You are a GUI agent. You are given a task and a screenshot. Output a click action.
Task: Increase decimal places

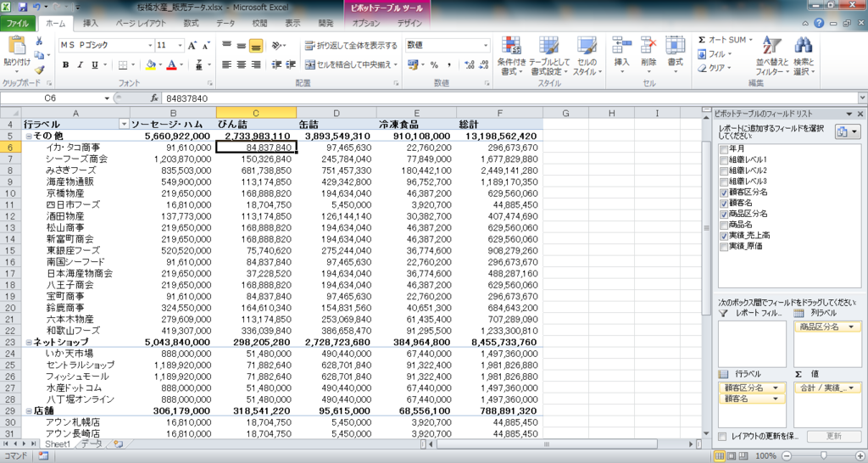tap(470, 64)
